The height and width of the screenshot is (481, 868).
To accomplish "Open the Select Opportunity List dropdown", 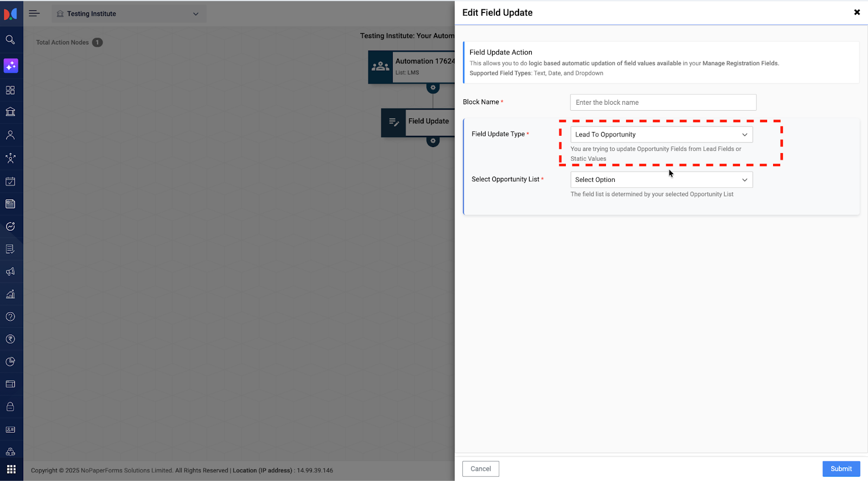I will [661, 180].
